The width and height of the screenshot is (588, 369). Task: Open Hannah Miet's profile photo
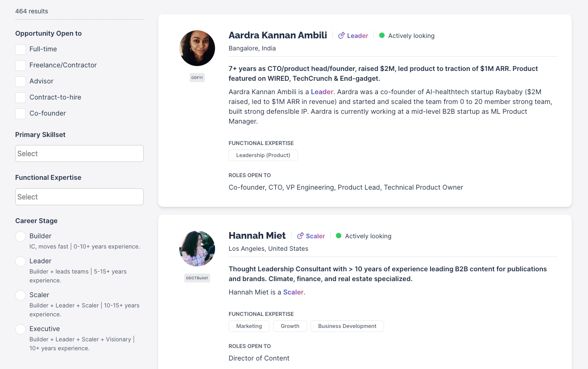click(x=197, y=249)
